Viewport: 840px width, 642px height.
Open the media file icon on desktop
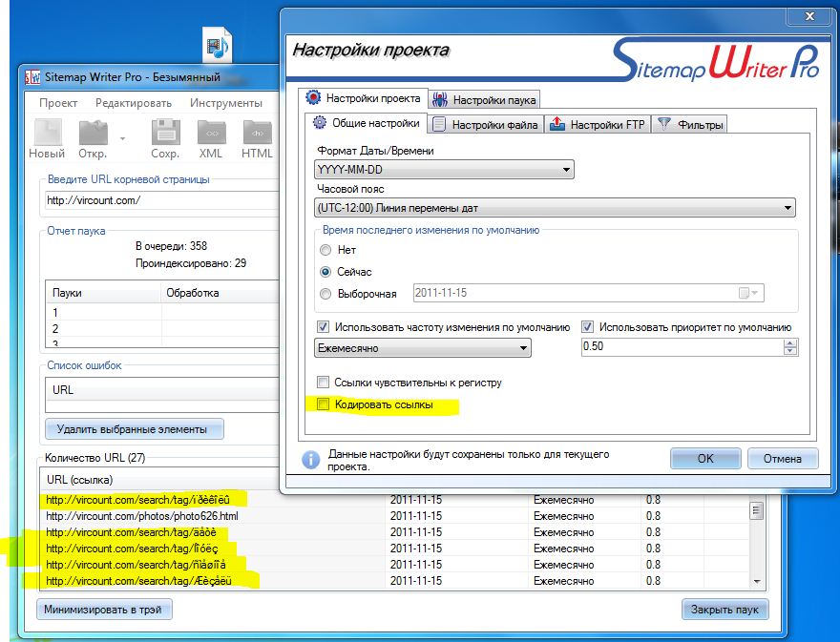218,45
